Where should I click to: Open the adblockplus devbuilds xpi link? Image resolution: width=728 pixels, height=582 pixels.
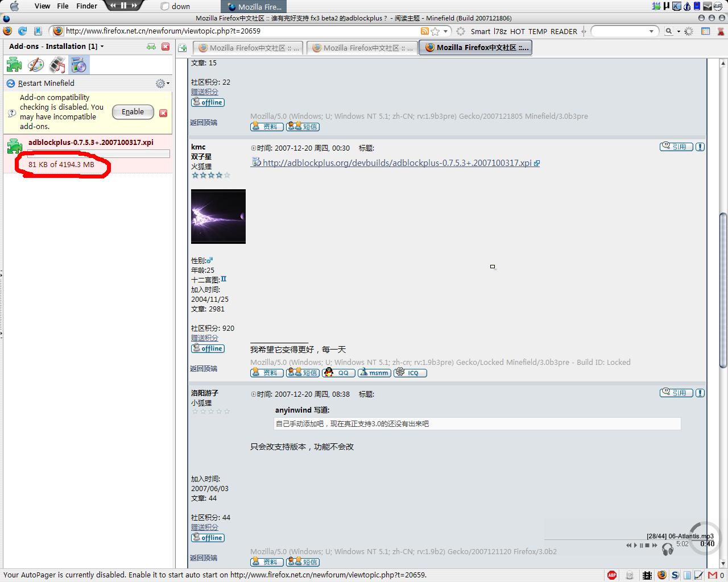397,163
